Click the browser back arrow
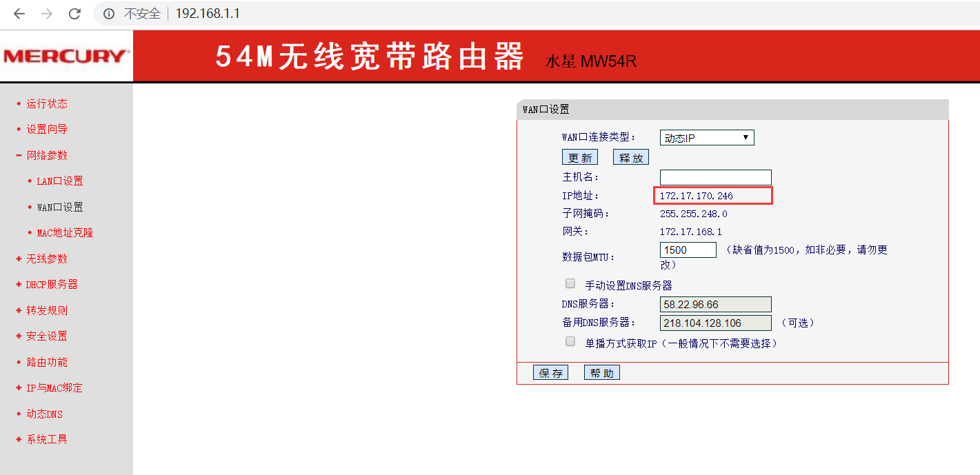This screenshot has width=980, height=475. pyautogui.click(x=19, y=14)
